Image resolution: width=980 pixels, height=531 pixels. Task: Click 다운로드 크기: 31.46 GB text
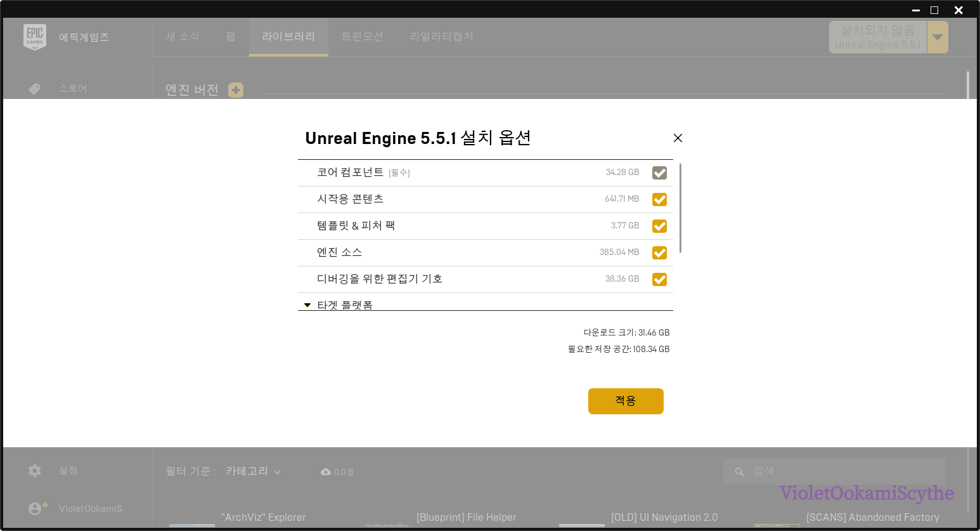click(626, 332)
